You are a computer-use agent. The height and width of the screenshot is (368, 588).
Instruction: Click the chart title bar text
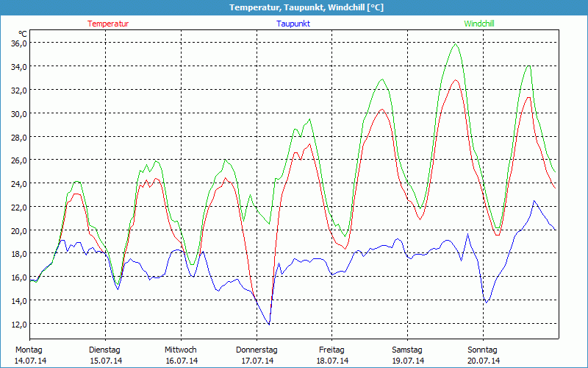point(306,7)
